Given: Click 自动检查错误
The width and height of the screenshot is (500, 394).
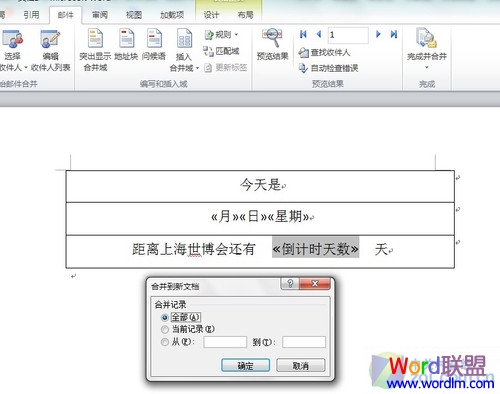Looking at the screenshot, I should (x=328, y=68).
